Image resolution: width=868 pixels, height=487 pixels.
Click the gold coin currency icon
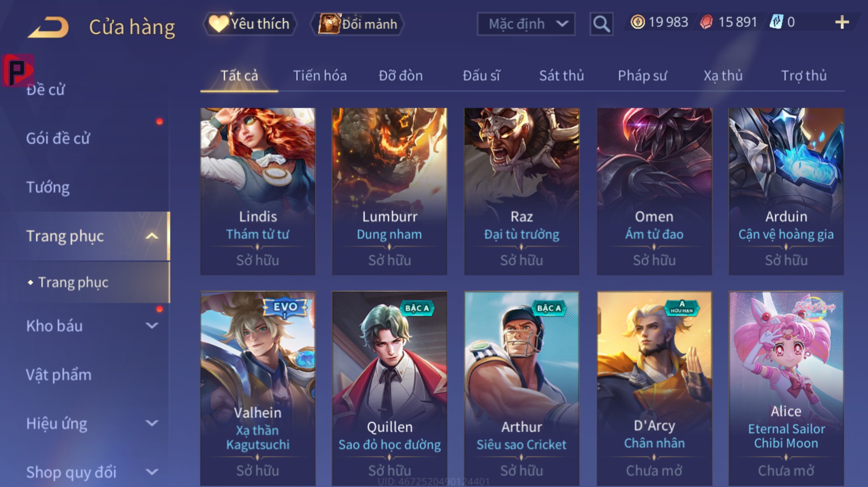pos(637,22)
